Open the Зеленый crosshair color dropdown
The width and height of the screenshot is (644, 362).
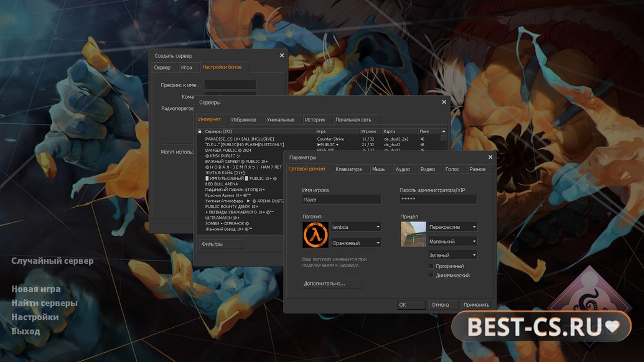(x=452, y=255)
